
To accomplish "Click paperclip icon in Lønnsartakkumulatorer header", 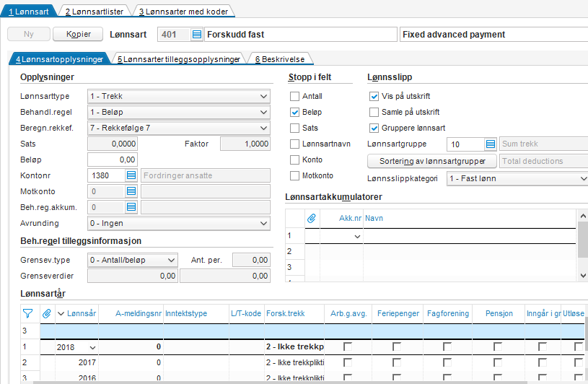I will click(x=312, y=218).
